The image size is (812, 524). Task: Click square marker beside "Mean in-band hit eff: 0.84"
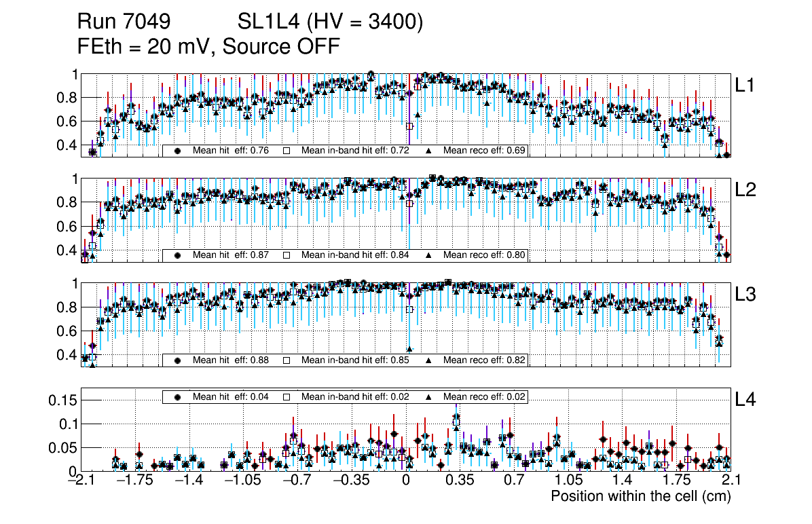(287, 255)
